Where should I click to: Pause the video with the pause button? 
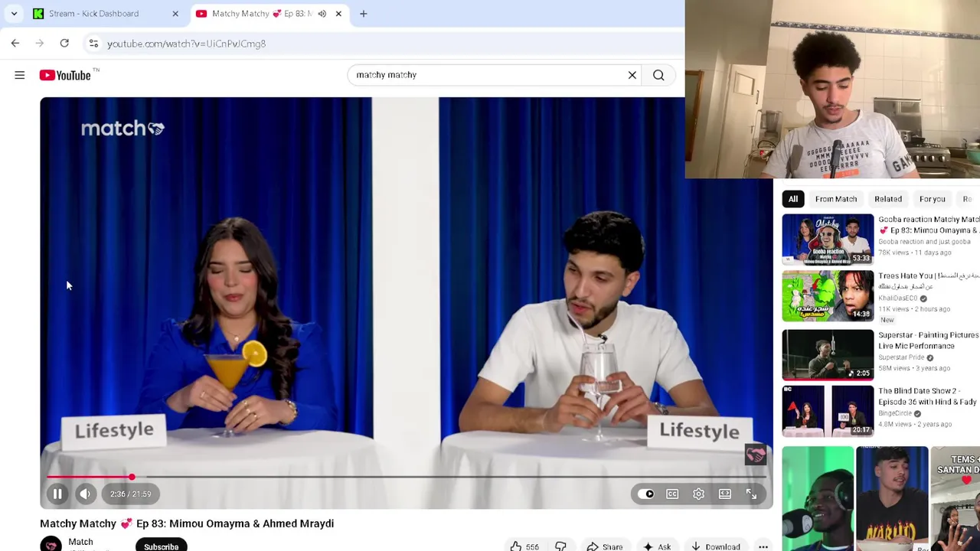point(57,494)
